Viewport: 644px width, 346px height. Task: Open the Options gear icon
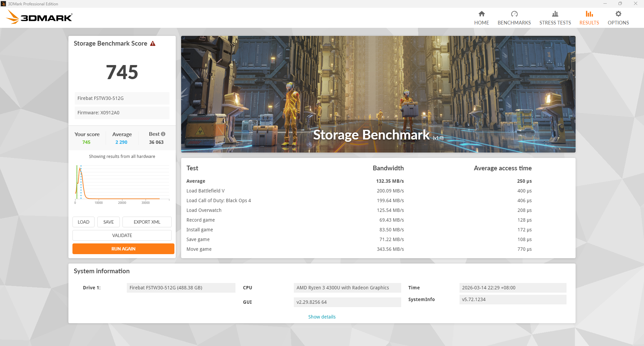click(618, 14)
